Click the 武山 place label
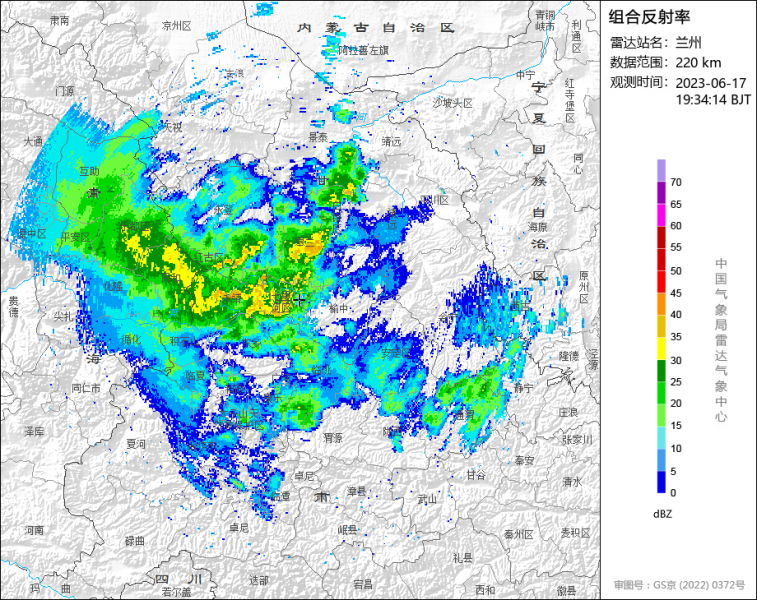 [x=427, y=498]
